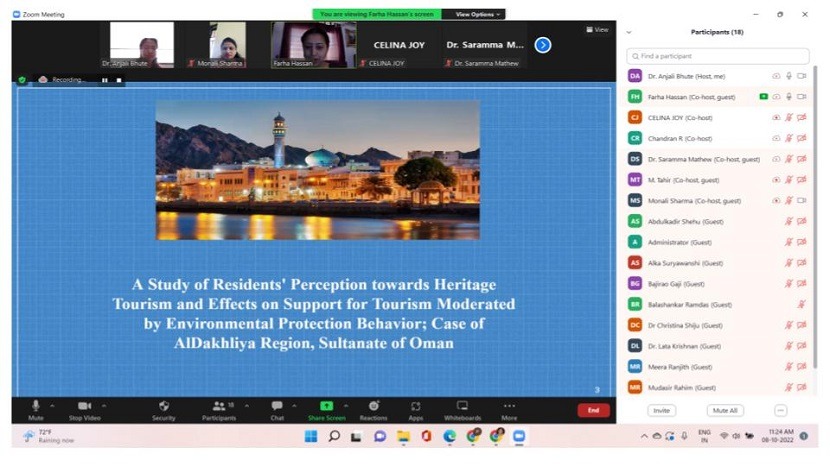The height and width of the screenshot is (466, 830).
Task: Expand arrow beside Chat button
Action: [x=294, y=406]
